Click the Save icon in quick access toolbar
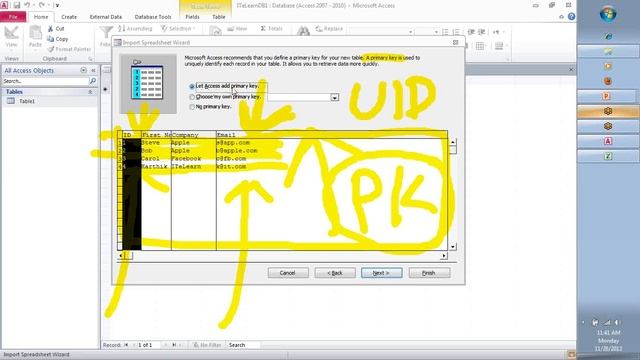The width and height of the screenshot is (640, 360). 17,5
